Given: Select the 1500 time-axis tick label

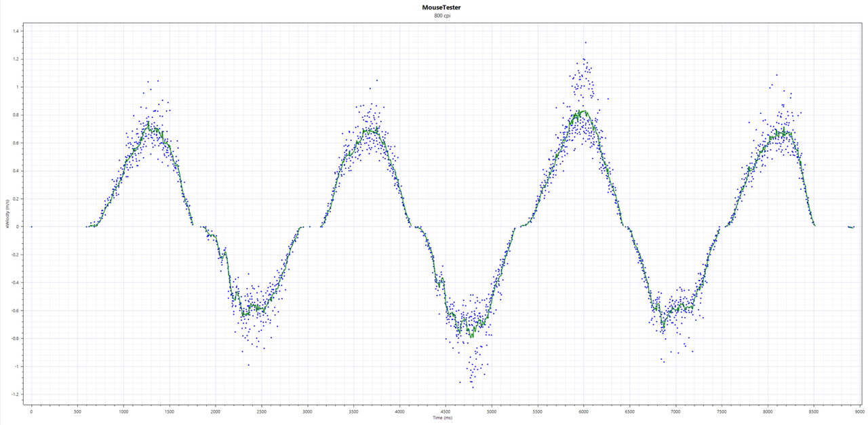Looking at the screenshot, I should [x=170, y=411].
